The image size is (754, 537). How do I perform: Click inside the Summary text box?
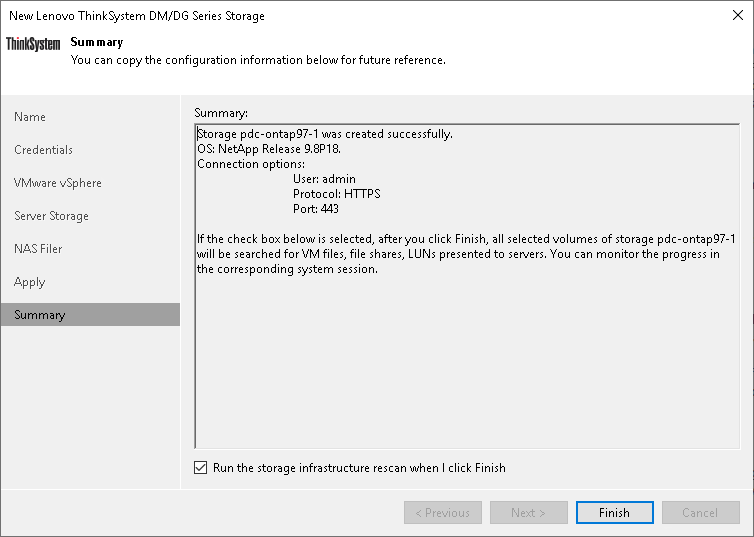tap(467, 286)
